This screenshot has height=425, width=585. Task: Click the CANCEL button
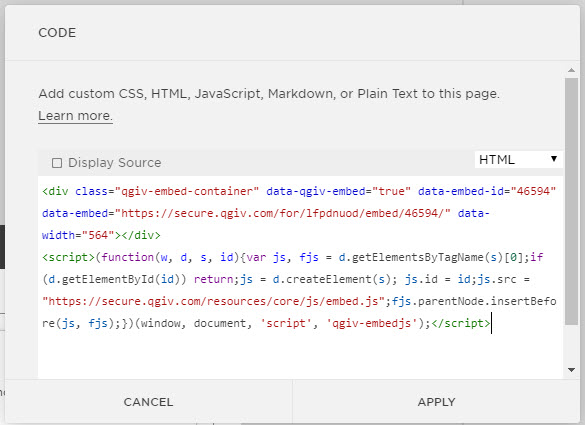tap(148, 402)
